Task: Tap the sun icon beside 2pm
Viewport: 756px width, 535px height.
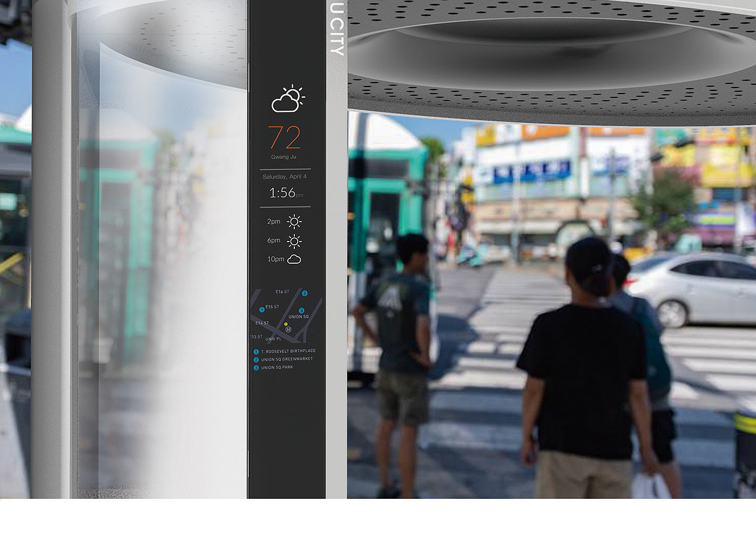Action: click(x=294, y=222)
